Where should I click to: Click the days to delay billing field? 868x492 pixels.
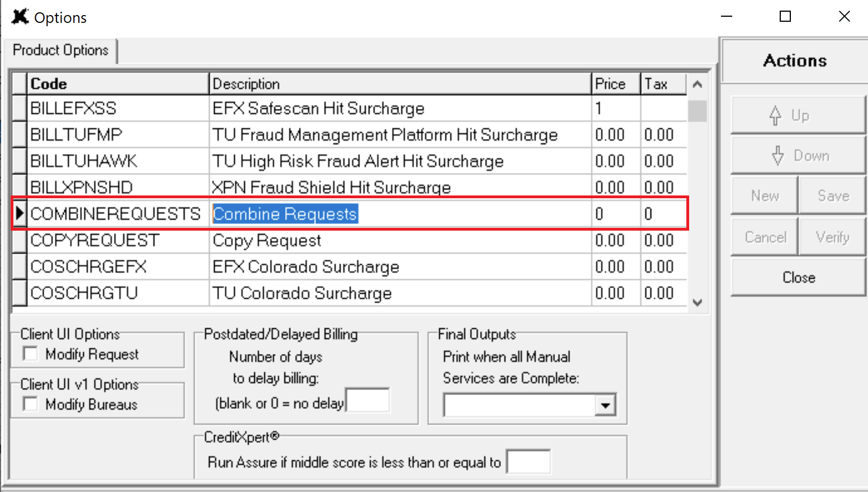pos(368,400)
